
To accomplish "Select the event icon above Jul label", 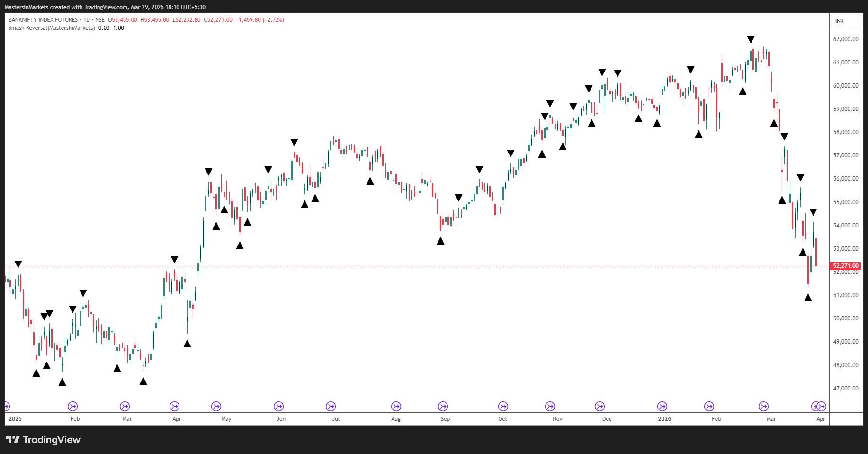I will click(331, 406).
